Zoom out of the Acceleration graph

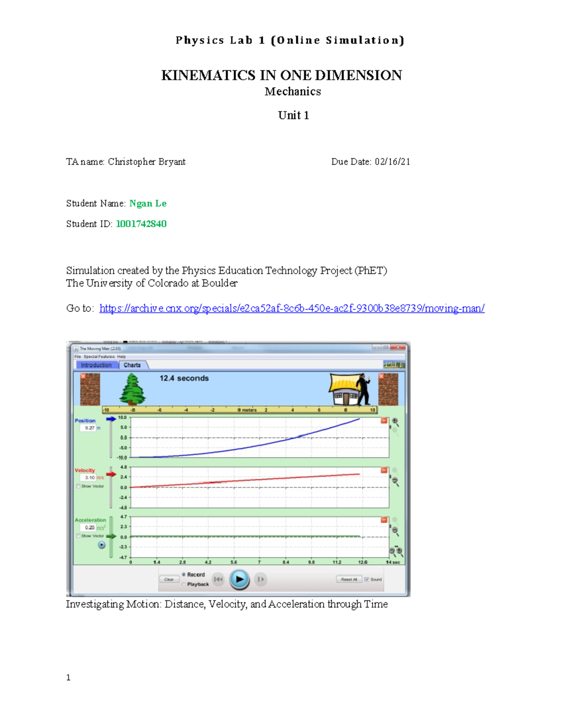[396, 530]
